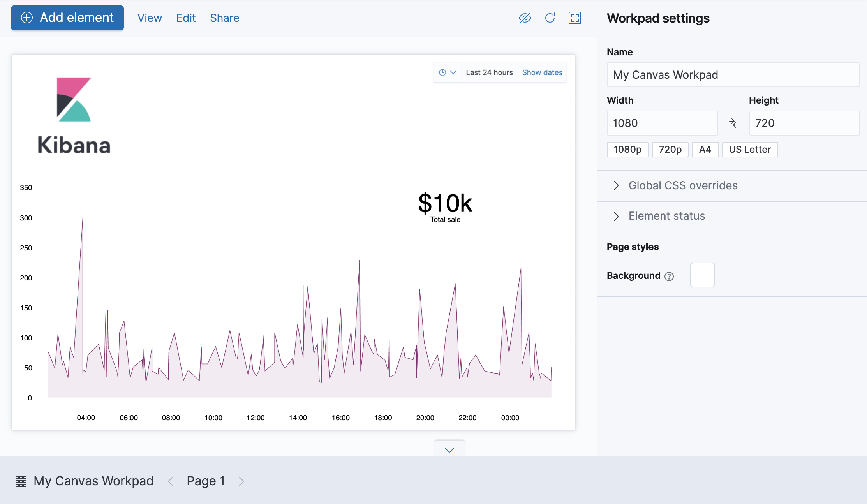The width and height of the screenshot is (867, 504).
Task: Navigate to next page with right arrow
Action: (x=241, y=481)
